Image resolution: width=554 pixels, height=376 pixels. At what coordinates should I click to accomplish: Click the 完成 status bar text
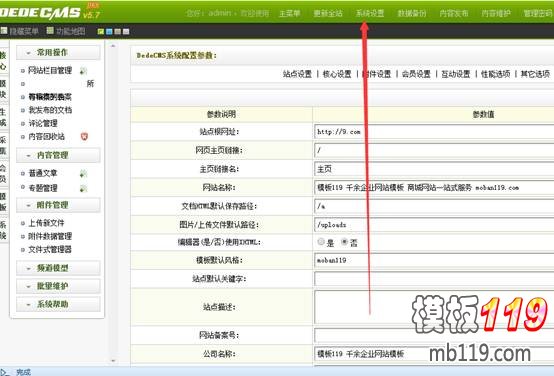click(x=23, y=372)
